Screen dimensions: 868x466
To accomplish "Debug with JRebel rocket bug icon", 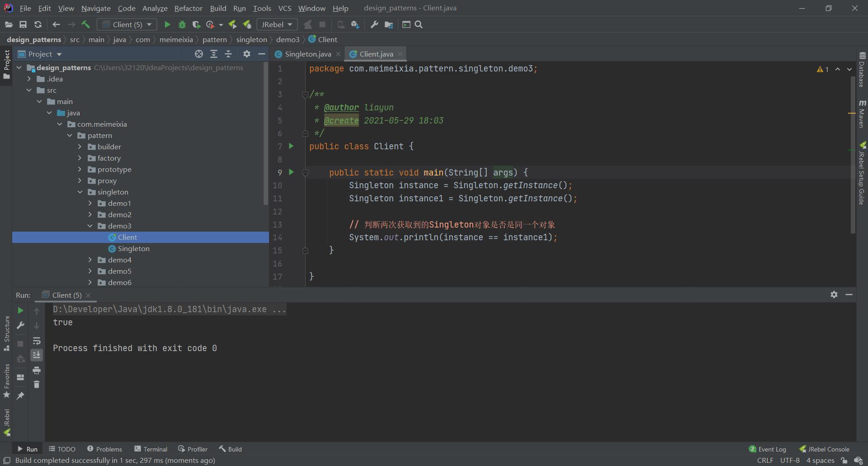I will coord(247,24).
